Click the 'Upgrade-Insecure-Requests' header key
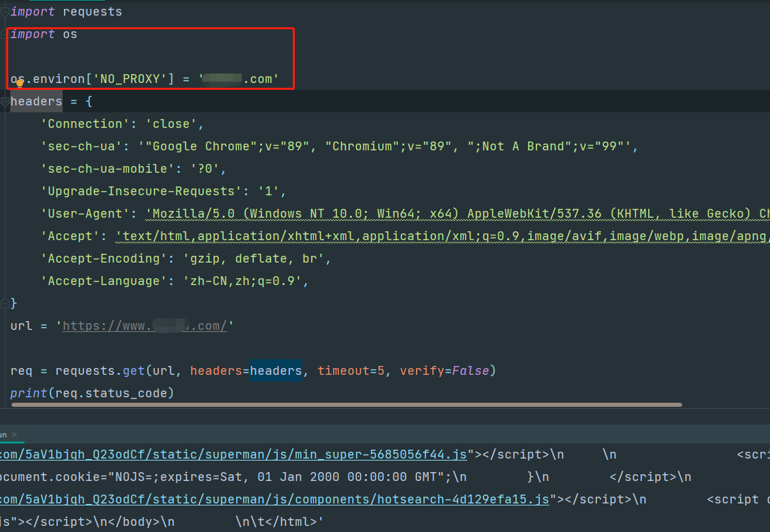Viewport: 770px width, 532px height. click(142, 191)
